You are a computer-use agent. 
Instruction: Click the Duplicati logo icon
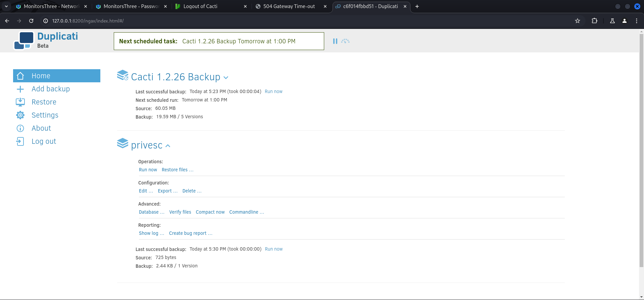pos(23,41)
